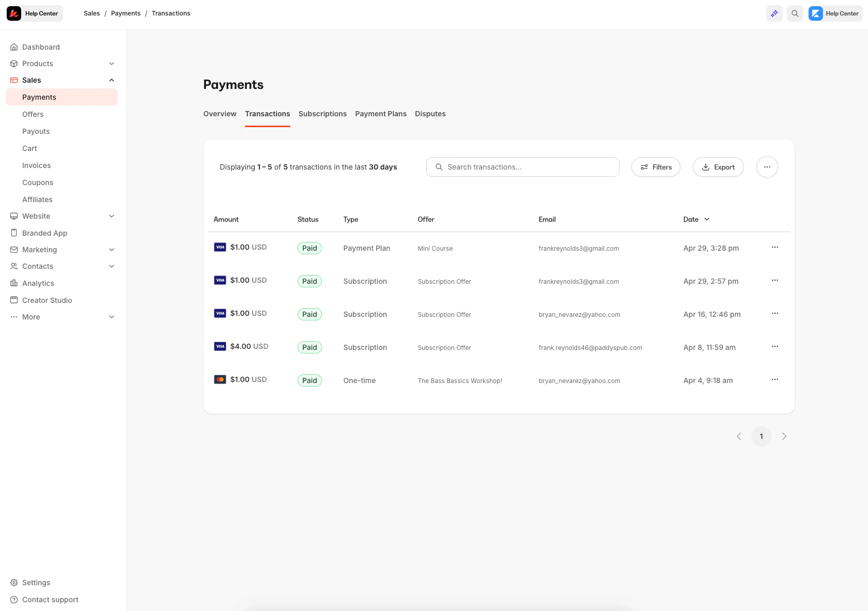Go to the next page of transactions
Viewport: 868px width, 611px height.
[x=784, y=436]
